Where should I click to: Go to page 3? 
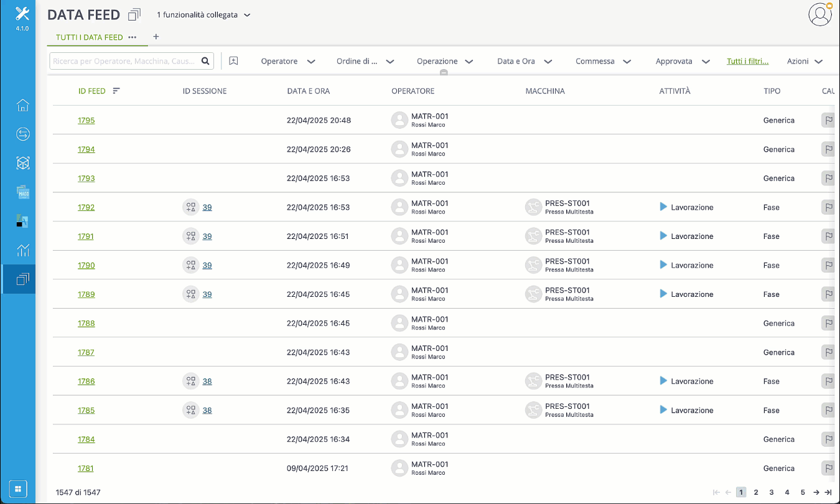point(772,492)
